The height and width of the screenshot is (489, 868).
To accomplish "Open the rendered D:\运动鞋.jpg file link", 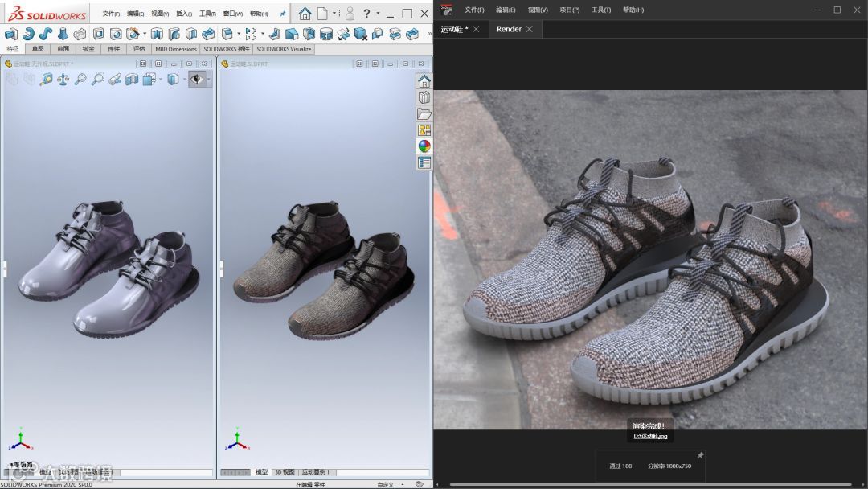I will pos(650,436).
